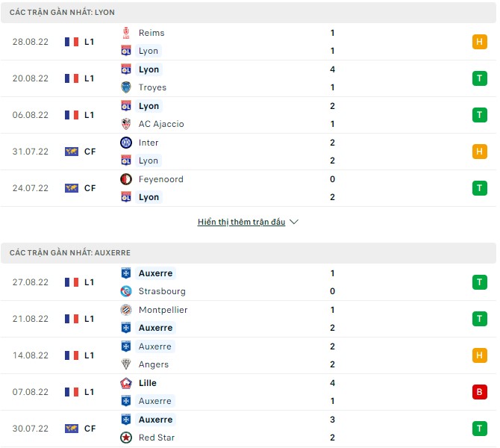This screenshot has height=448, width=500.
Task: Click the Troyes team logo
Action: click(125, 87)
